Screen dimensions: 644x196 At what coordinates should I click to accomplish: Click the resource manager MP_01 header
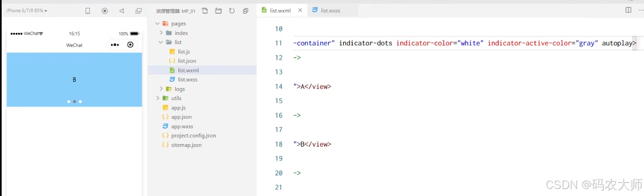pos(176,11)
